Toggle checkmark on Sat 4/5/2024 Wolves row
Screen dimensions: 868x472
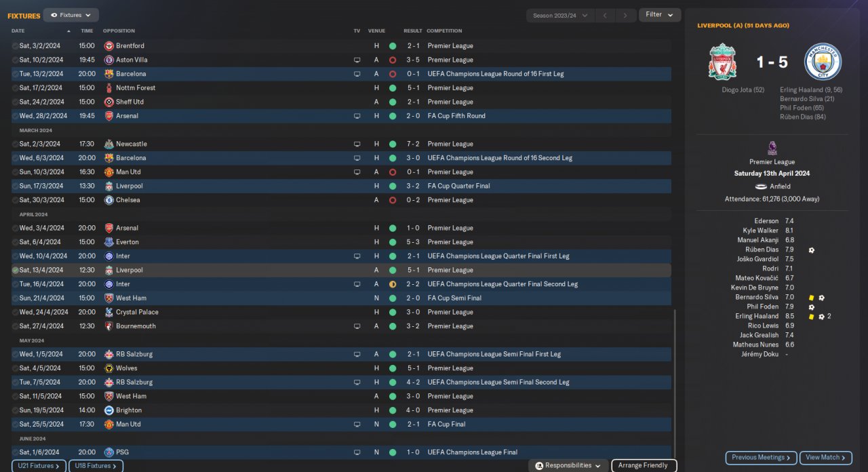(16, 368)
